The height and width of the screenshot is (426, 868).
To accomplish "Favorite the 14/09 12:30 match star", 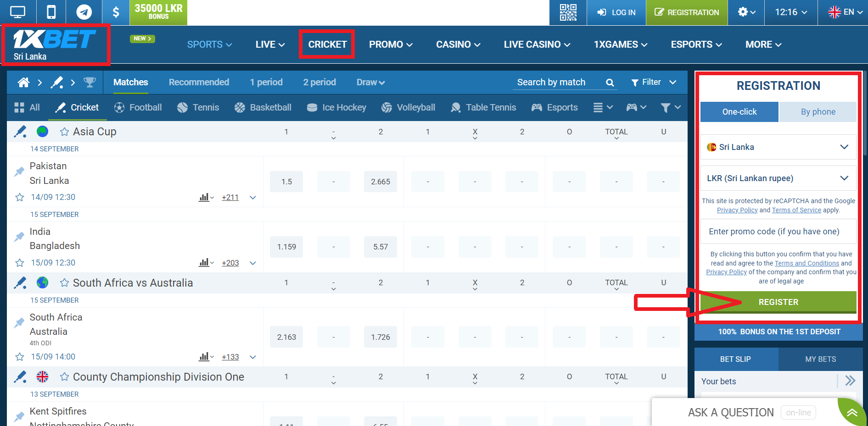I will pos(20,197).
